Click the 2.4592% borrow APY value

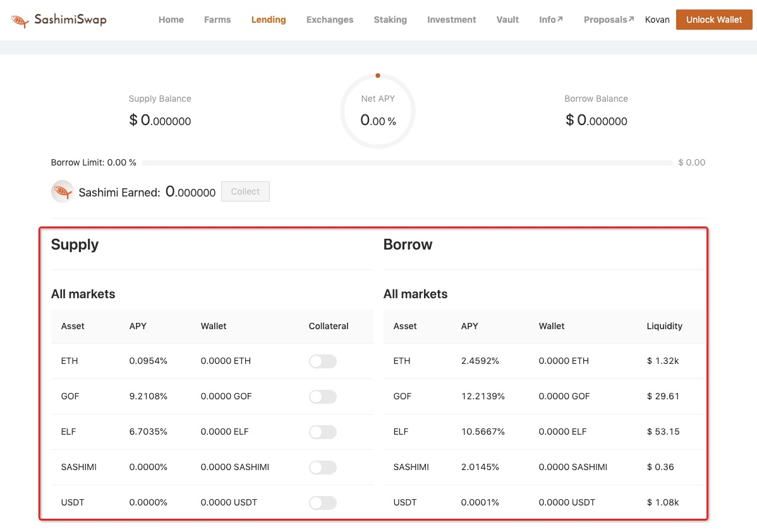pos(480,361)
